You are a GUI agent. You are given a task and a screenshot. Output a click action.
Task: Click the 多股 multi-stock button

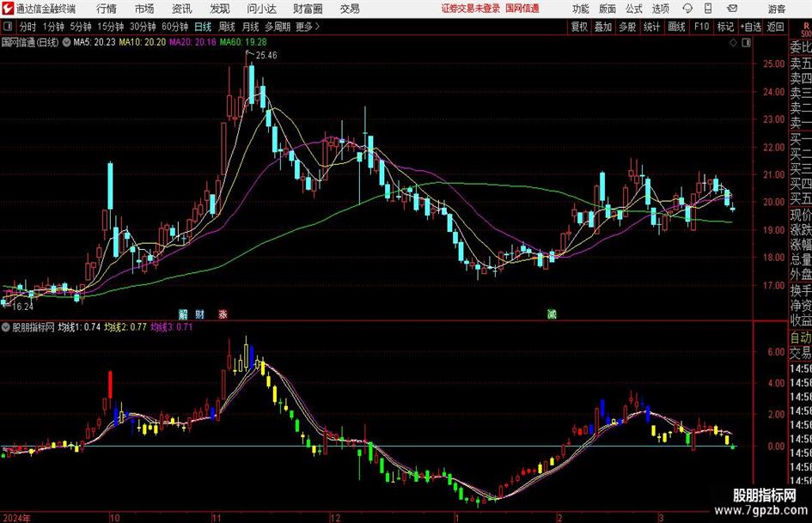click(x=627, y=27)
